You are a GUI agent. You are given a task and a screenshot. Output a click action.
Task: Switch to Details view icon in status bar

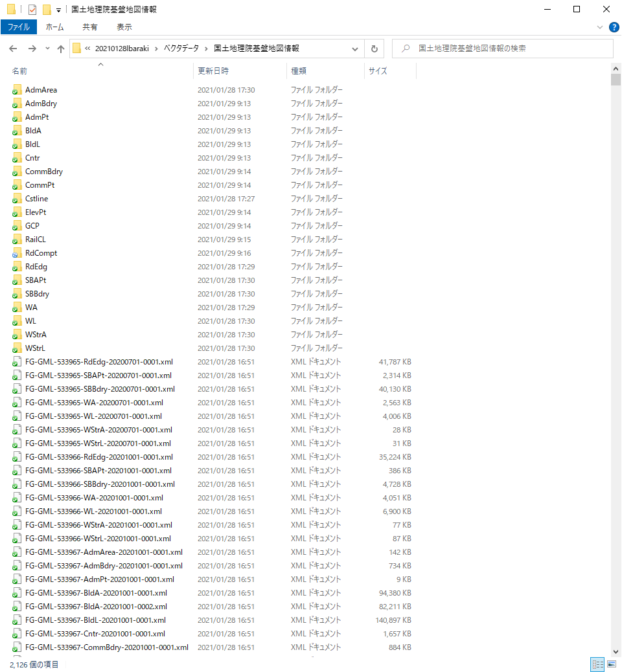click(597, 664)
